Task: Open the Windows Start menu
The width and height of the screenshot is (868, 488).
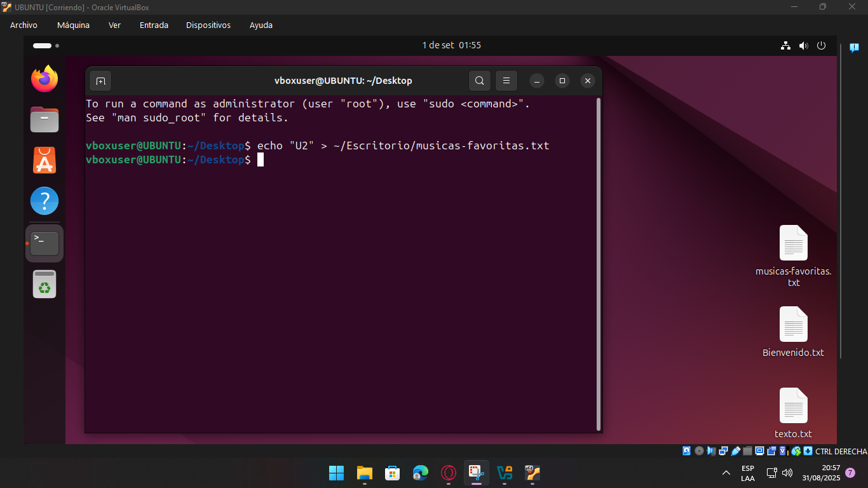Action: [336, 473]
